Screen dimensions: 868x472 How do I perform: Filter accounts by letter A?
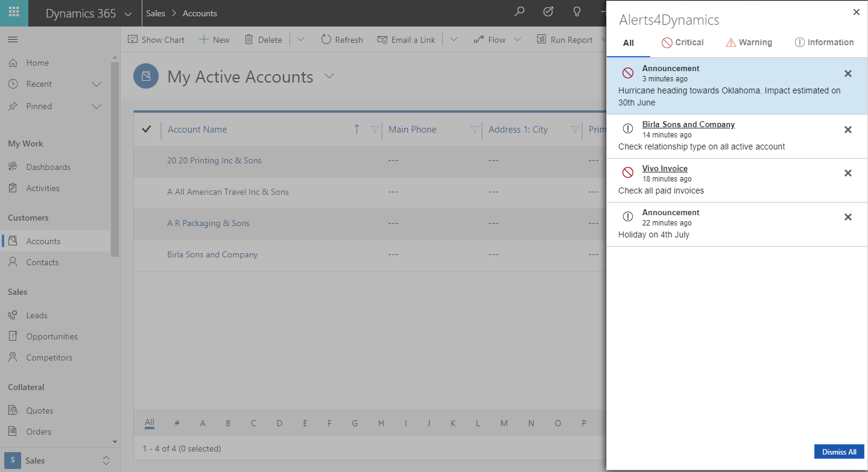tap(203, 423)
